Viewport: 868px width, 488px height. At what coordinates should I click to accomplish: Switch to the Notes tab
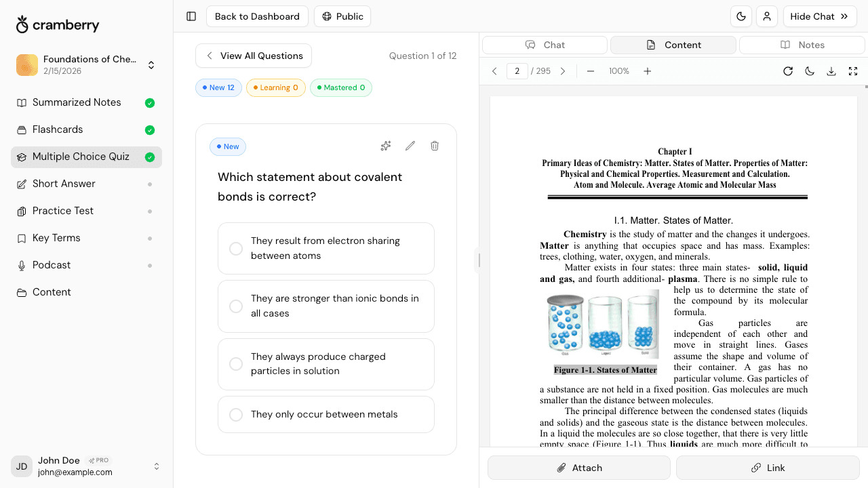point(802,45)
